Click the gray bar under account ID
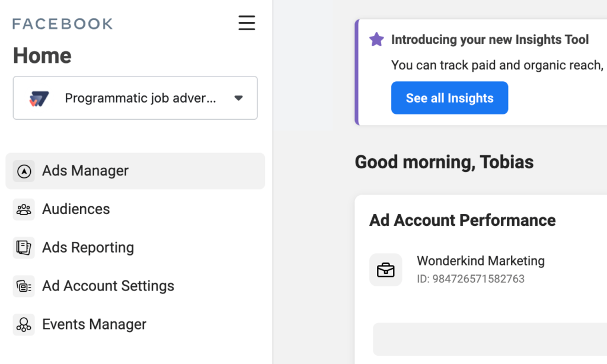Image resolution: width=607 pixels, height=364 pixels. click(490, 339)
